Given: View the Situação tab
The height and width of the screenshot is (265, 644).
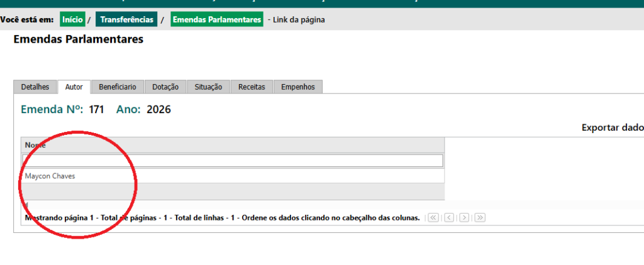Looking at the screenshot, I should point(208,87).
